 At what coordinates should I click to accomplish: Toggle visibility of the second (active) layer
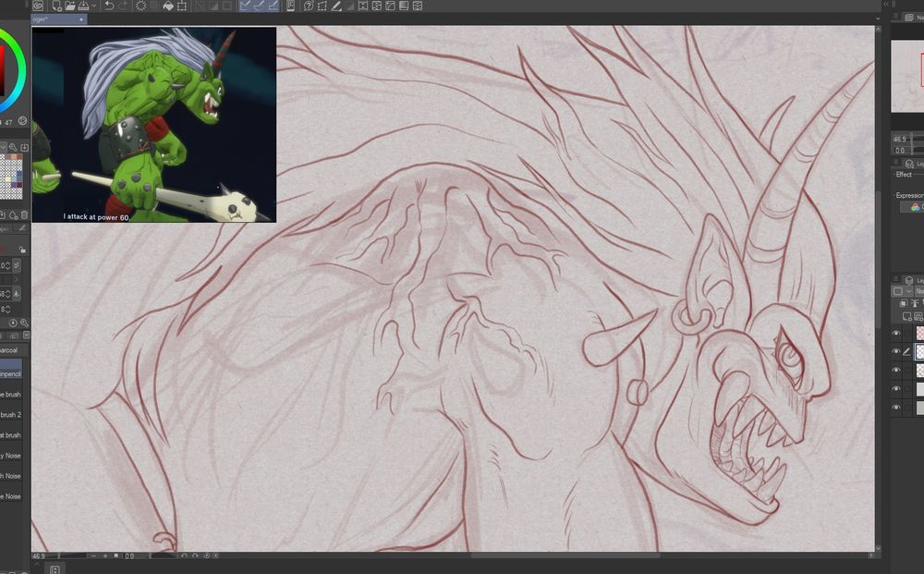click(896, 352)
